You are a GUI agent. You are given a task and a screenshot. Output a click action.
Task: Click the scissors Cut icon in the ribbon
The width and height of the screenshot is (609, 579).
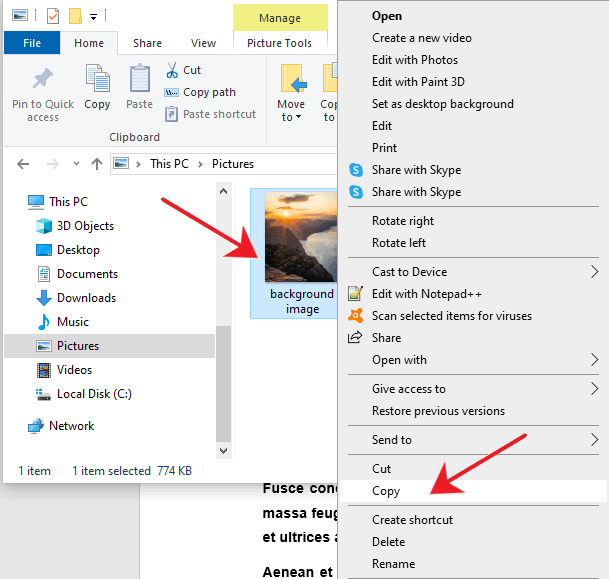point(172,70)
